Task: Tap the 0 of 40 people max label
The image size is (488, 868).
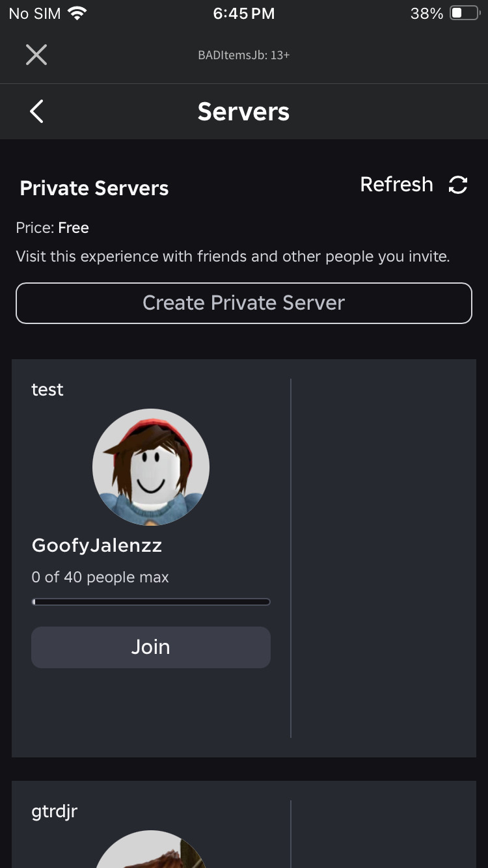Action: (100, 577)
